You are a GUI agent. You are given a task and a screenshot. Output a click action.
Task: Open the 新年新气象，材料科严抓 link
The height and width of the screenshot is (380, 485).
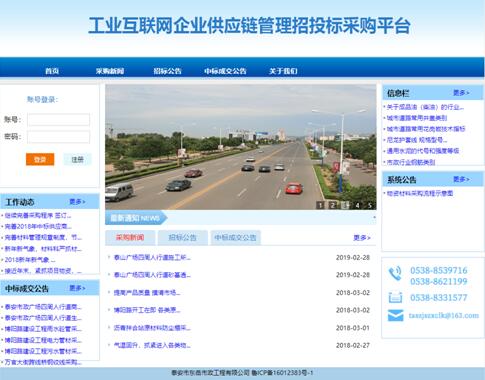43,249
